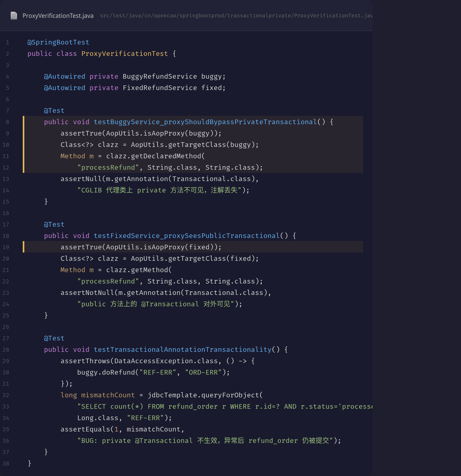Click the src/test/java file path text
The image size is (461, 476).
click(x=236, y=16)
